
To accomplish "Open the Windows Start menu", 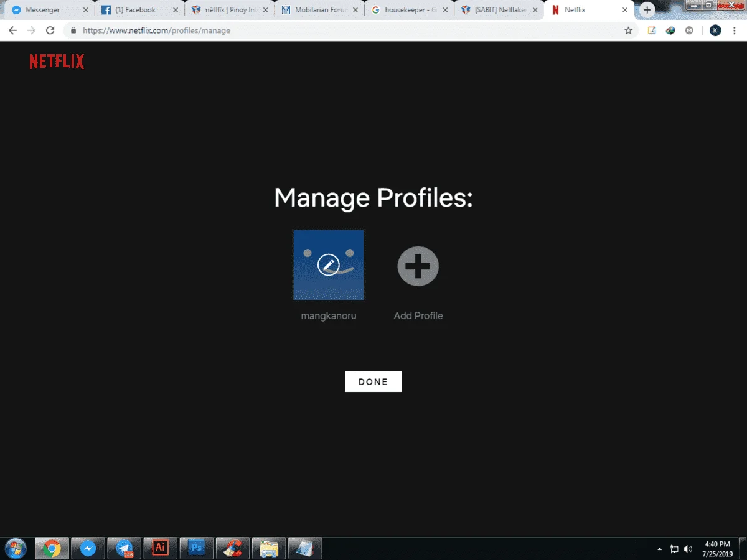I will pyautogui.click(x=15, y=548).
